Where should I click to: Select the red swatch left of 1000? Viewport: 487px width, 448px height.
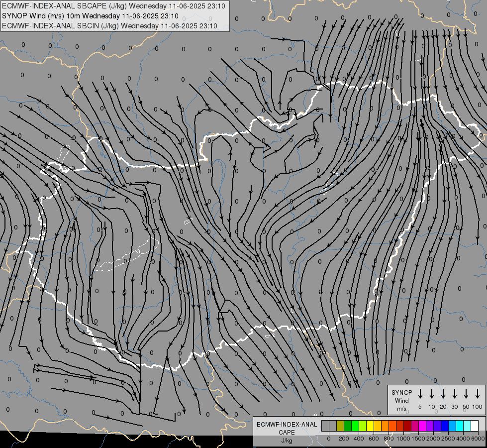click(400, 426)
